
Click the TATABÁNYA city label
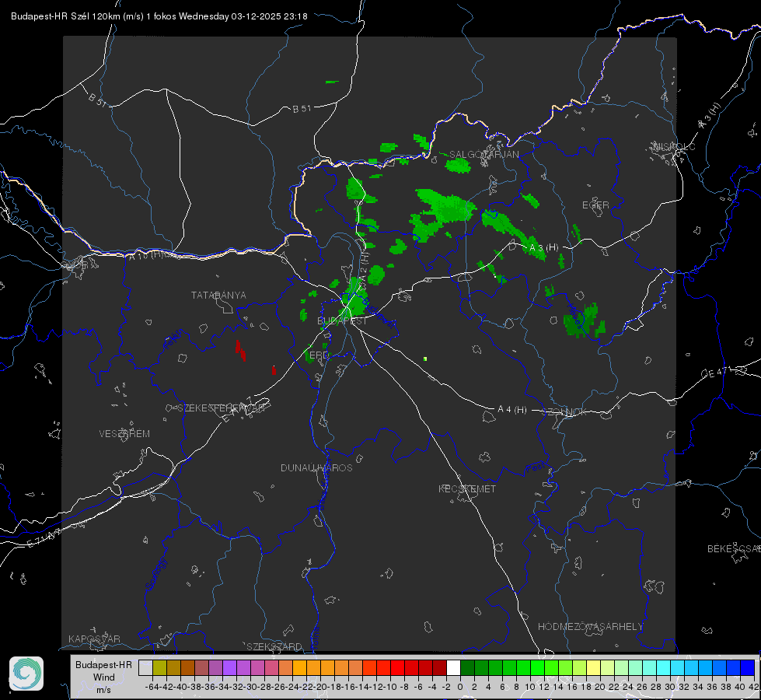[218, 295]
